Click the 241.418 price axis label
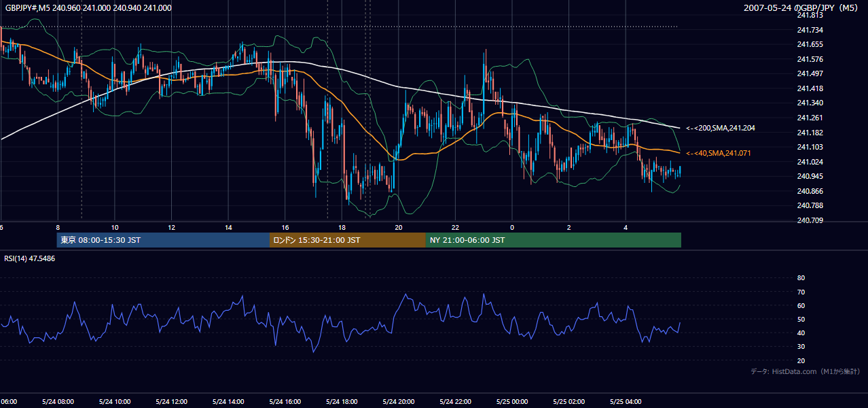The image size is (868, 408). click(x=810, y=88)
